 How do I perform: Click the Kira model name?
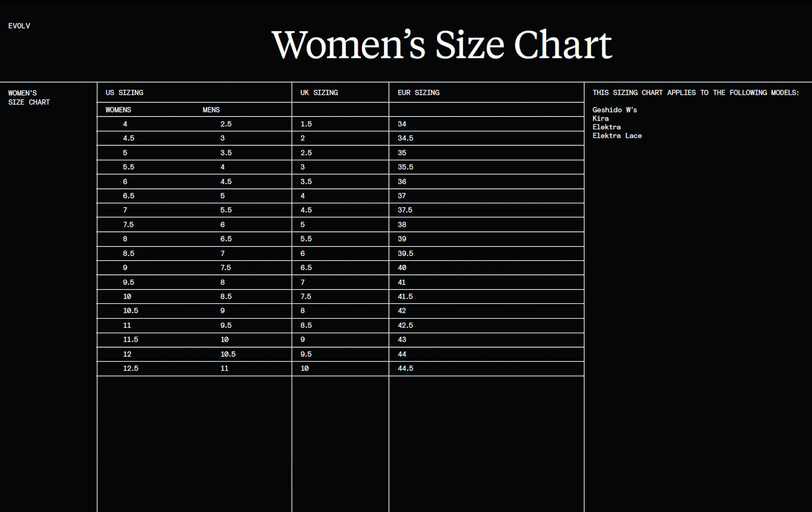pos(600,118)
